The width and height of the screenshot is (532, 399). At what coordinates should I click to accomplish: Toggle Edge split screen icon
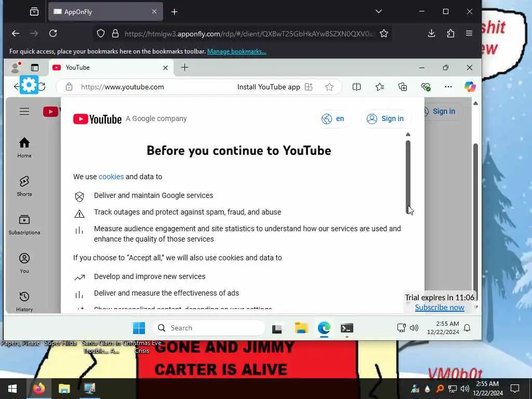[356, 87]
